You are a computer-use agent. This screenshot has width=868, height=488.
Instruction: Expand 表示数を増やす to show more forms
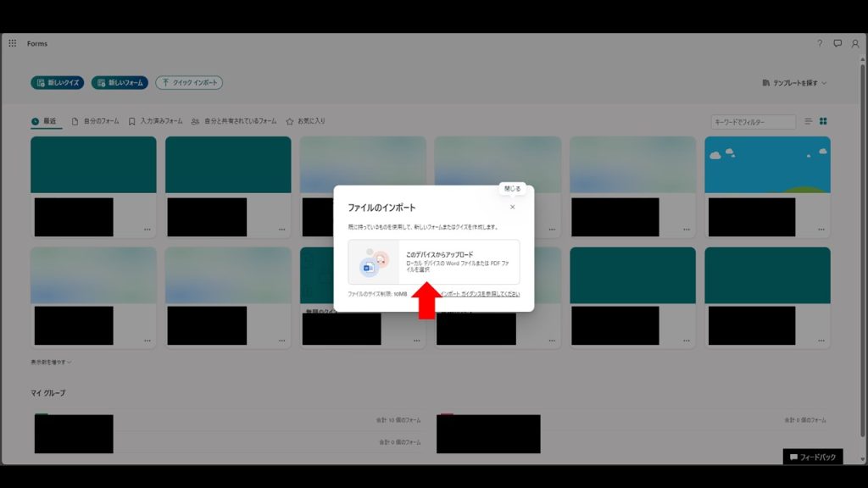51,362
